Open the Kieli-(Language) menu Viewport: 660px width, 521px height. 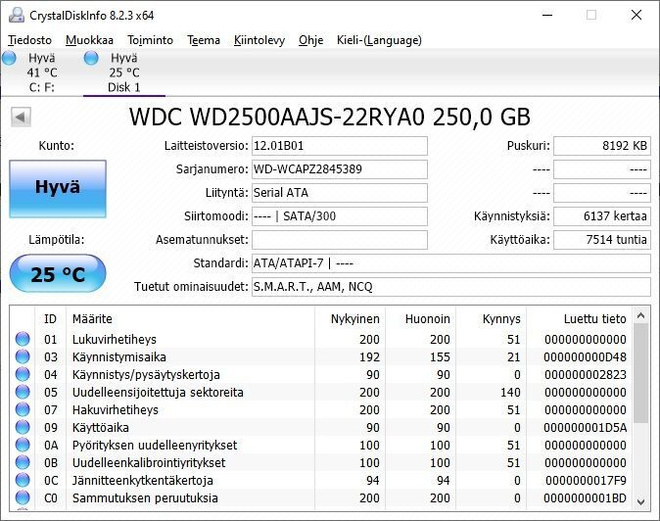pos(379,40)
